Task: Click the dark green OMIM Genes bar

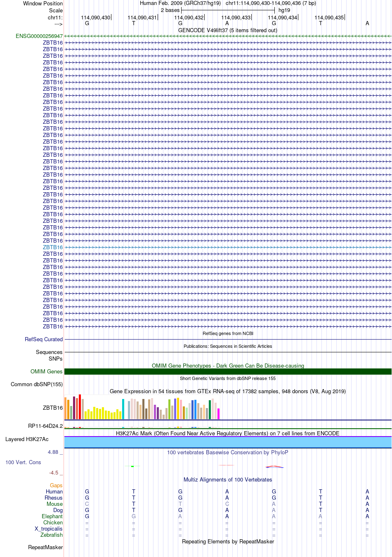Action: click(x=228, y=372)
